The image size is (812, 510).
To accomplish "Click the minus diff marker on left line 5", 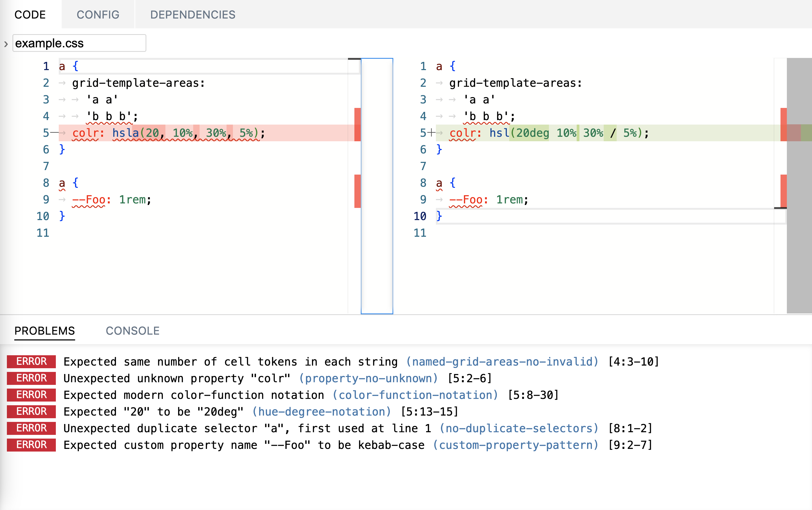I will (54, 133).
